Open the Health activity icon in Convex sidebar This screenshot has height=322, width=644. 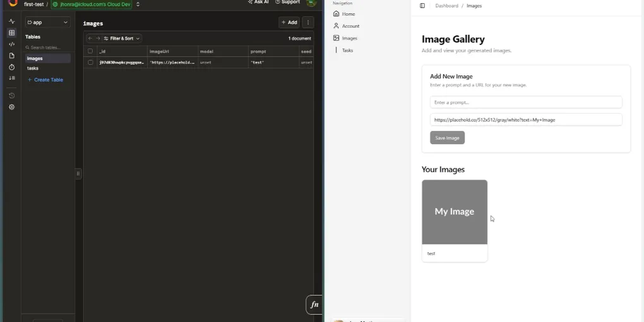(x=11, y=21)
